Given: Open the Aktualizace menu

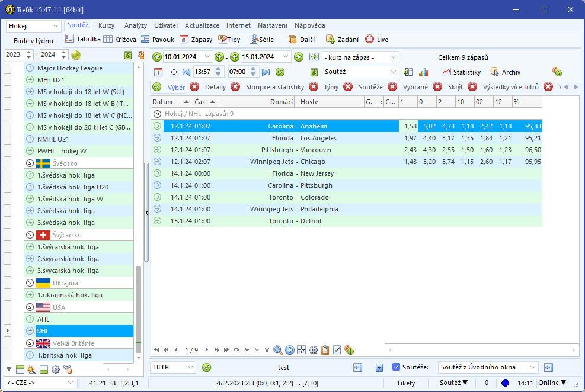Looking at the screenshot, I should pyautogui.click(x=202, y=25).
